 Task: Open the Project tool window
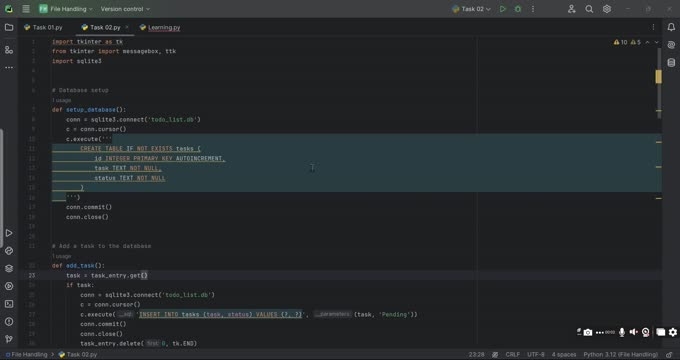(x=9, y=27)
